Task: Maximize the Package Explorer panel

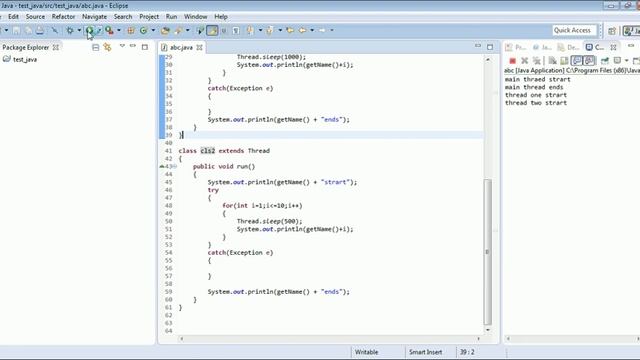Action: 144,47
